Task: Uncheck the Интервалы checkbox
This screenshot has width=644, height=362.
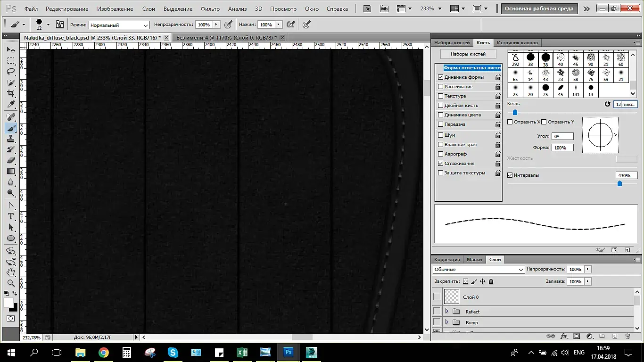Action: coord(510,175)
